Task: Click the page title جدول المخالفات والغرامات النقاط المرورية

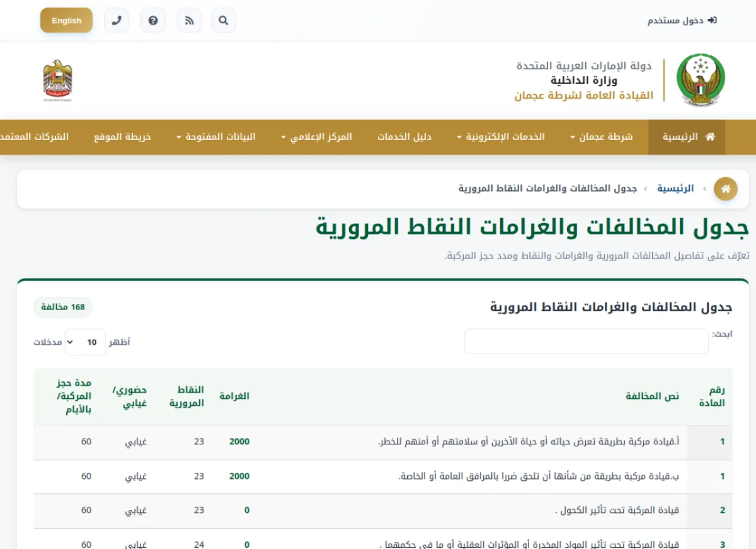Action: tap(532, 227)
